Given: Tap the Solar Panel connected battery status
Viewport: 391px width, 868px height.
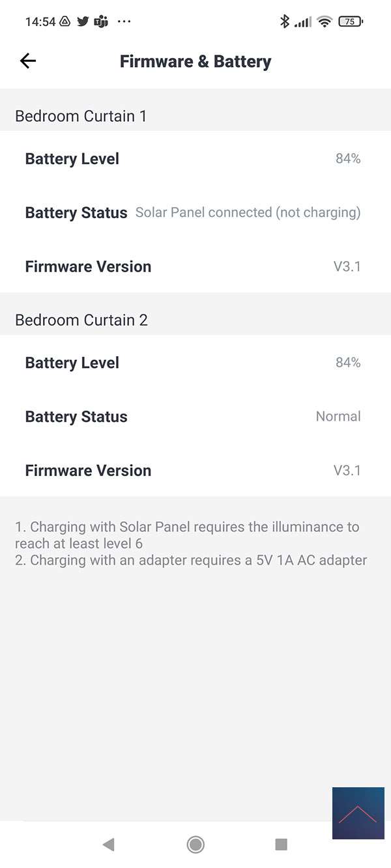Looking at the screenshot, I should tap(248, 212).
